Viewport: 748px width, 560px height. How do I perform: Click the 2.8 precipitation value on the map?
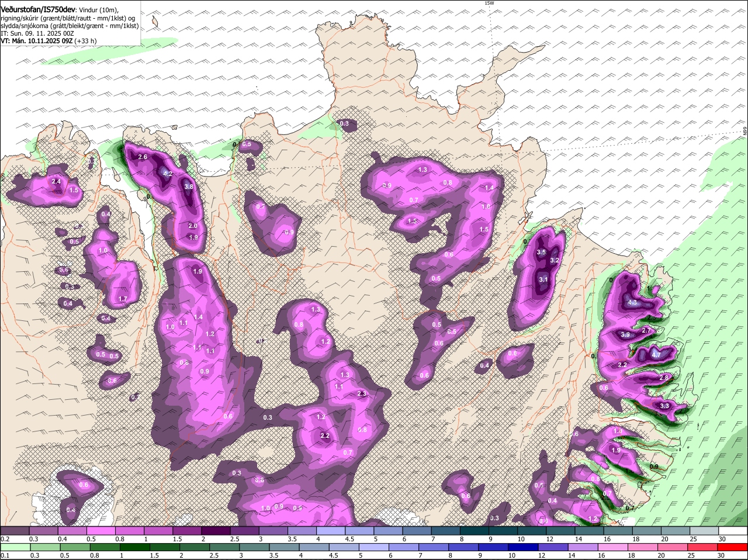[x=664, y=378]
